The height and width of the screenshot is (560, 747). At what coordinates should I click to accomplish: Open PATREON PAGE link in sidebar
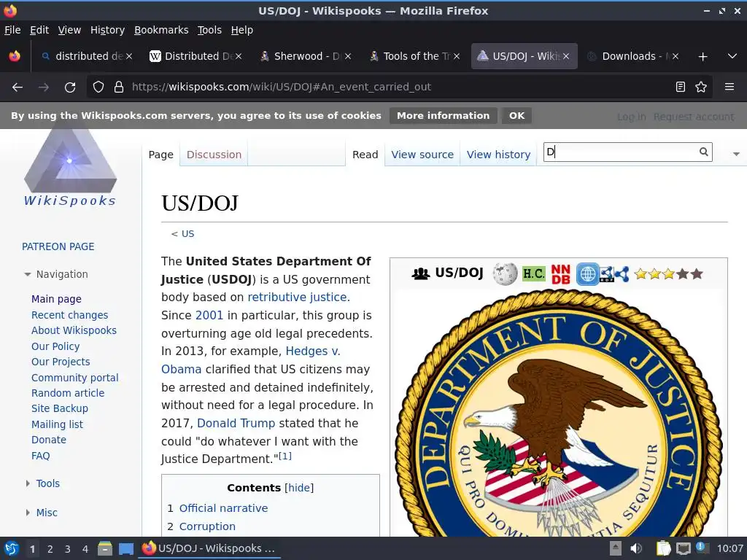(58, 246)
